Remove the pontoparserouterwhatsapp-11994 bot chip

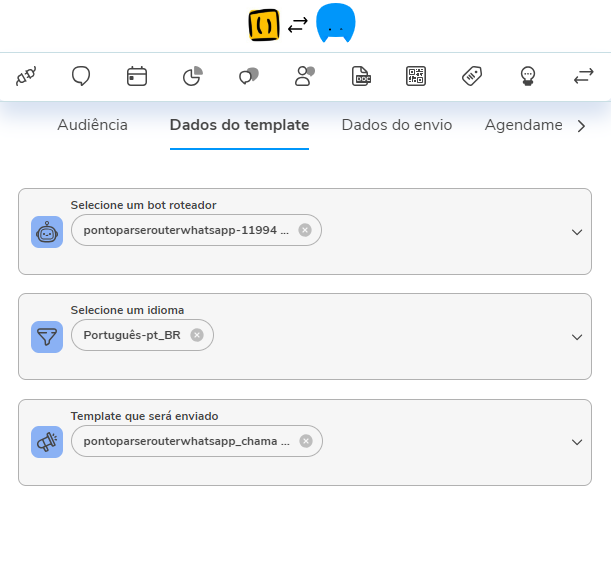tap(305, 230)
